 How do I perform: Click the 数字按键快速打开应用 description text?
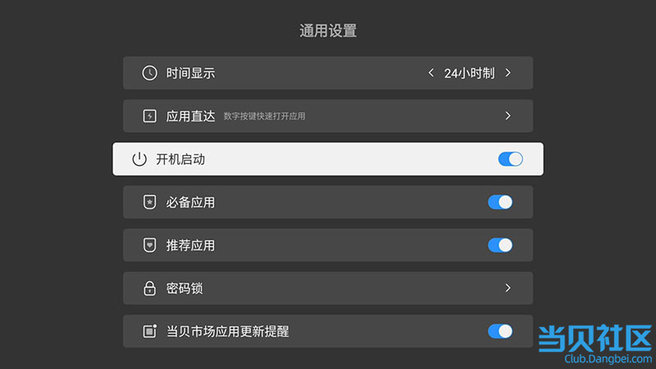[264, 116]
